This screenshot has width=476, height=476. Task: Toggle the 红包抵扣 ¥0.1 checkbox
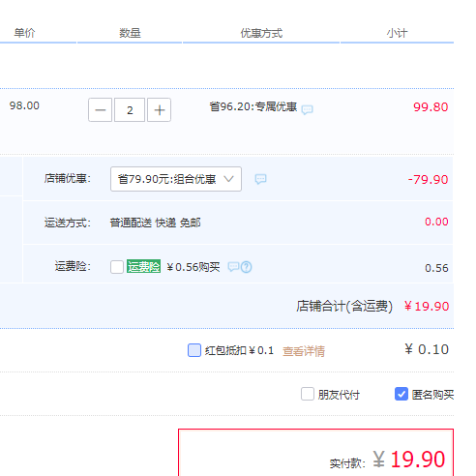tap(194, 350)
